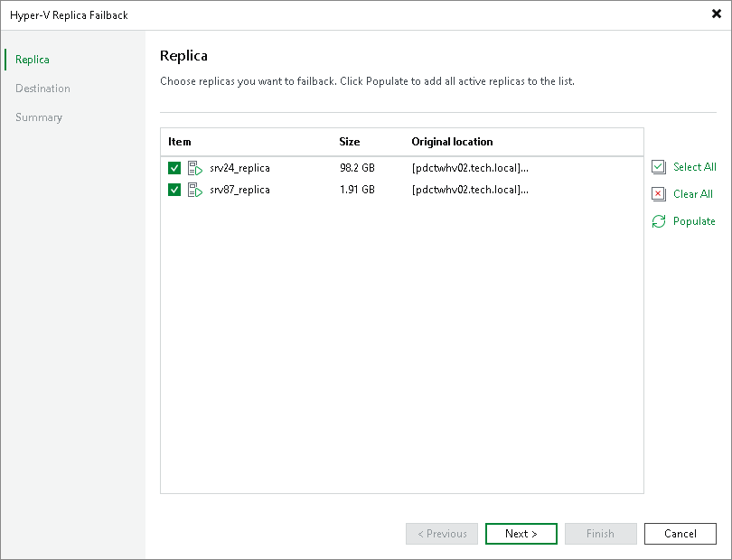Cancel the failback wizard

tap(680, 534)
